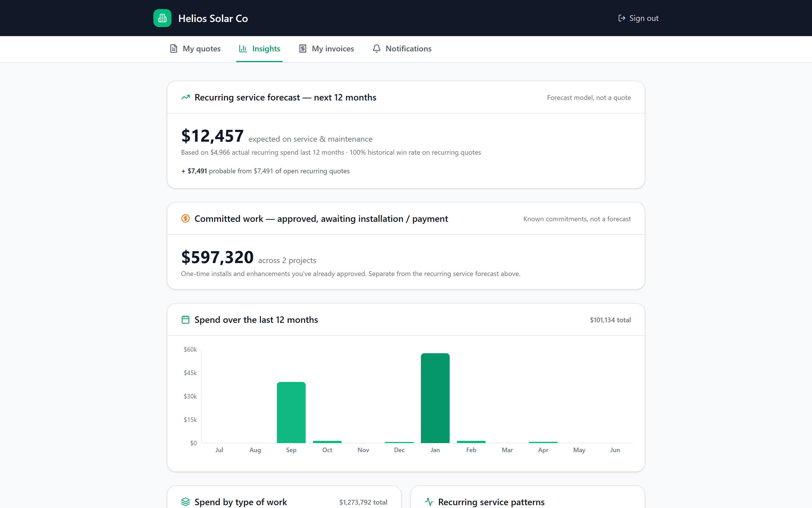Click 'across 2 projects' text
Image resolution: width=812 pixels, height=508 pixels.
coord(287,260)
